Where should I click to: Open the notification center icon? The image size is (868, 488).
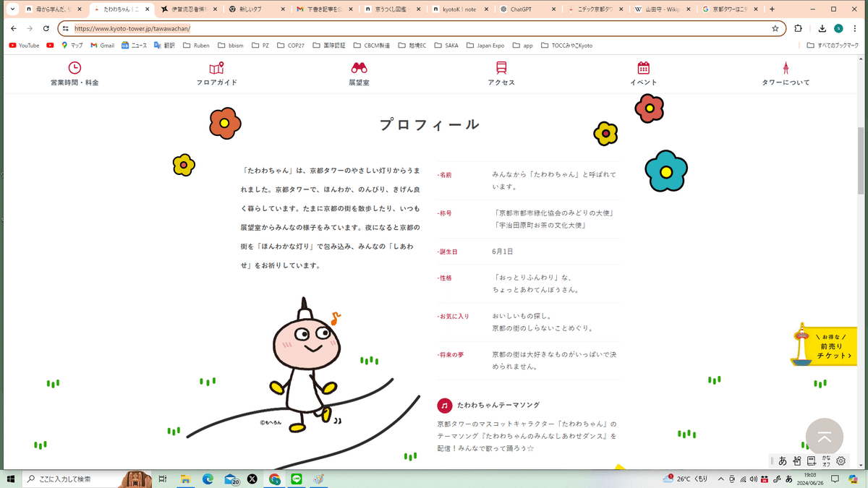(x=835, y=479)
